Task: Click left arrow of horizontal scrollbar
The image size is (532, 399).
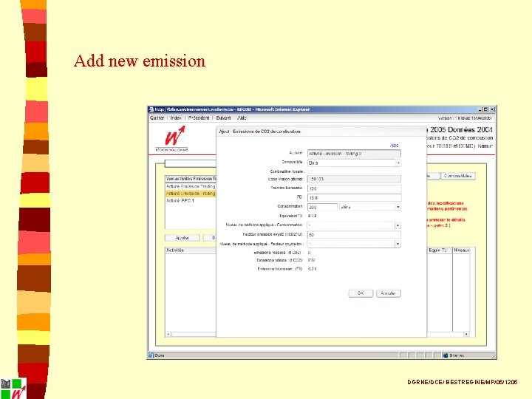Action: tap(168, 334)
